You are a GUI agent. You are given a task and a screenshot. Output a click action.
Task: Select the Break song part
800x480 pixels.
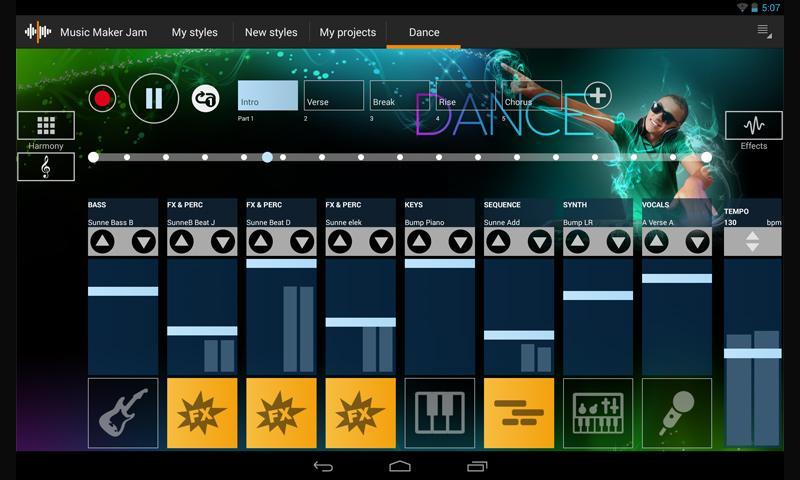pyautogui.click(x=400, y=95)
